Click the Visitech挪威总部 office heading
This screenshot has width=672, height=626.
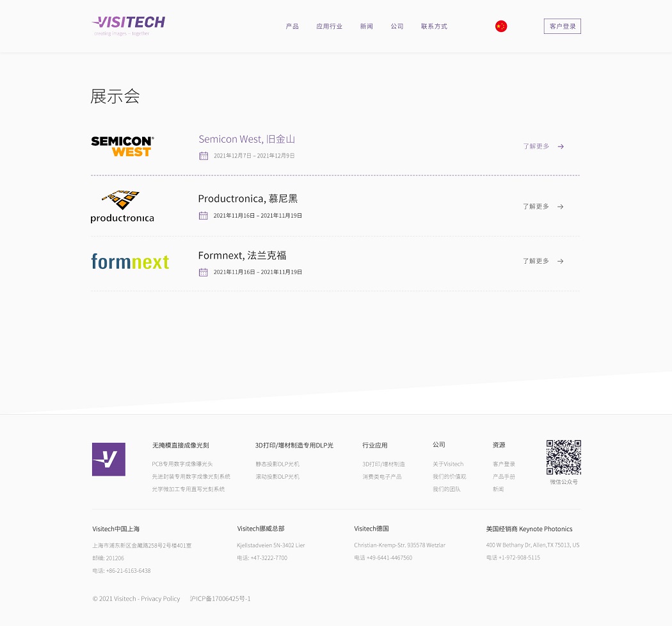point(260,529)
